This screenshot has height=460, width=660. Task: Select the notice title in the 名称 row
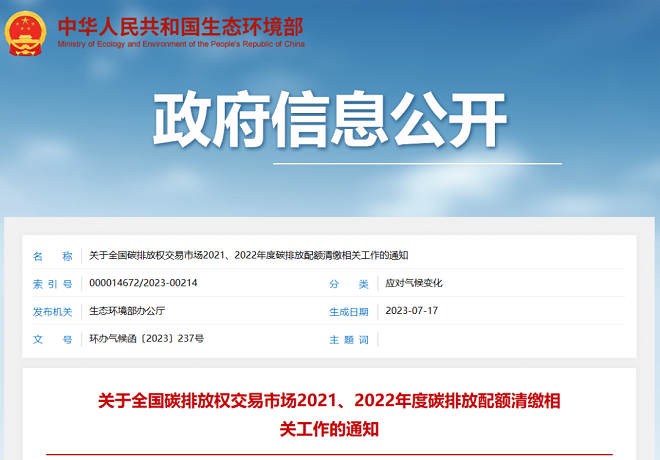pyautogui.click(x=248, y=256)
